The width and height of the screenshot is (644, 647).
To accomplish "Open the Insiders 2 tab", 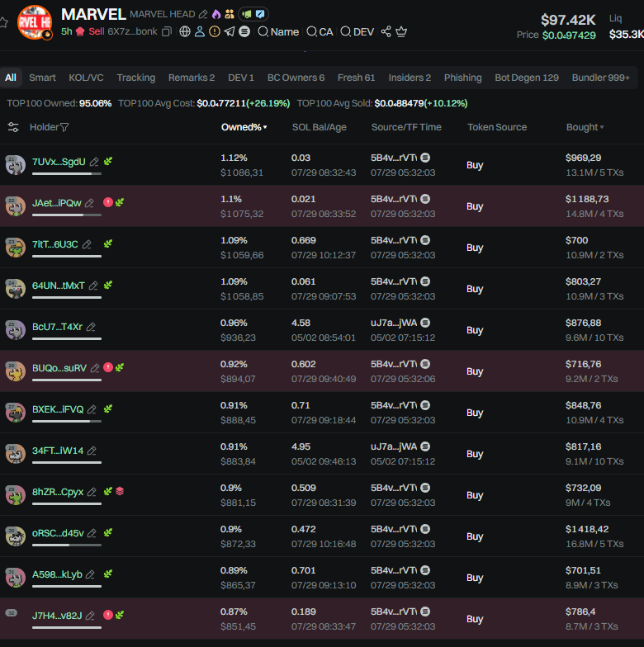I will coord(410,78).
